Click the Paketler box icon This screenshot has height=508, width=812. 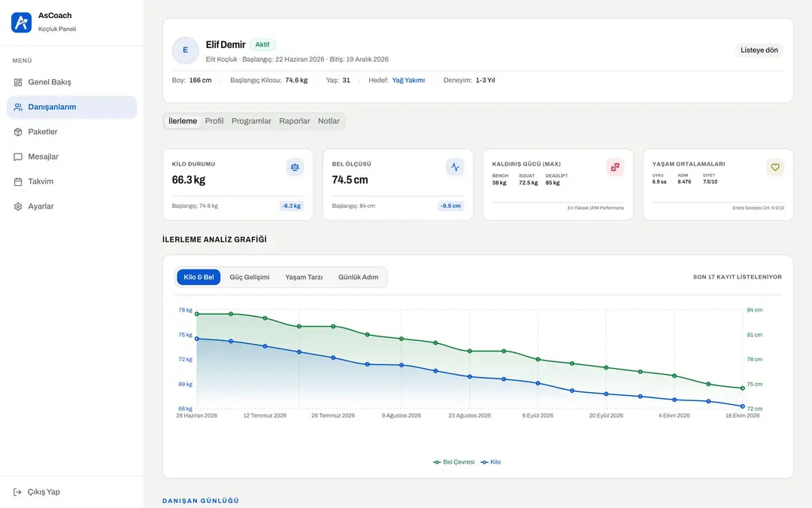[18, 132]
